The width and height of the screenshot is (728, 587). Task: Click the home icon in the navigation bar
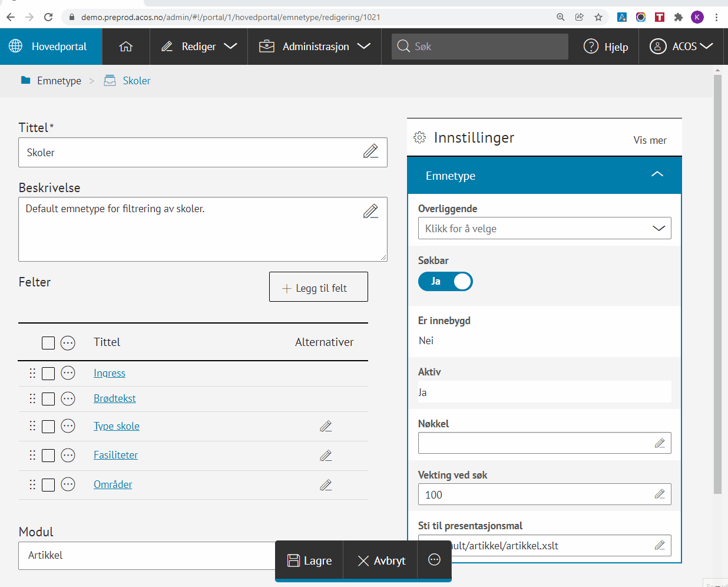(125, 47)
